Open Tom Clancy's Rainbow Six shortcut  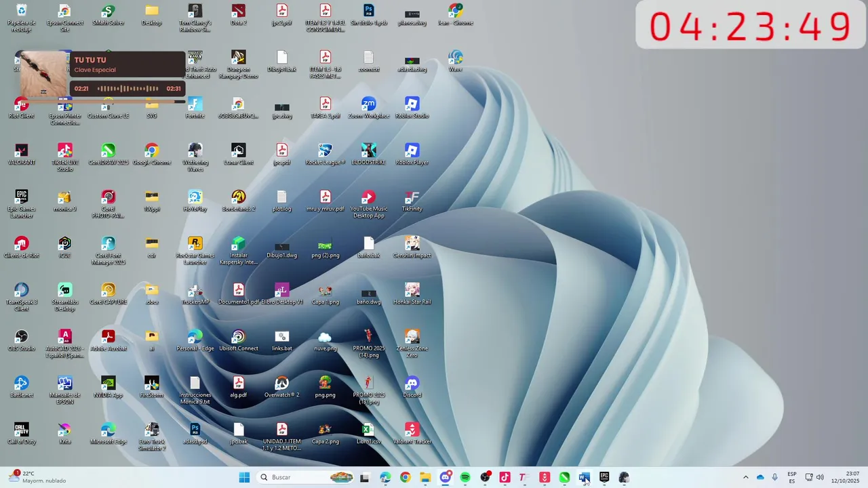click(x=195, y=18)
